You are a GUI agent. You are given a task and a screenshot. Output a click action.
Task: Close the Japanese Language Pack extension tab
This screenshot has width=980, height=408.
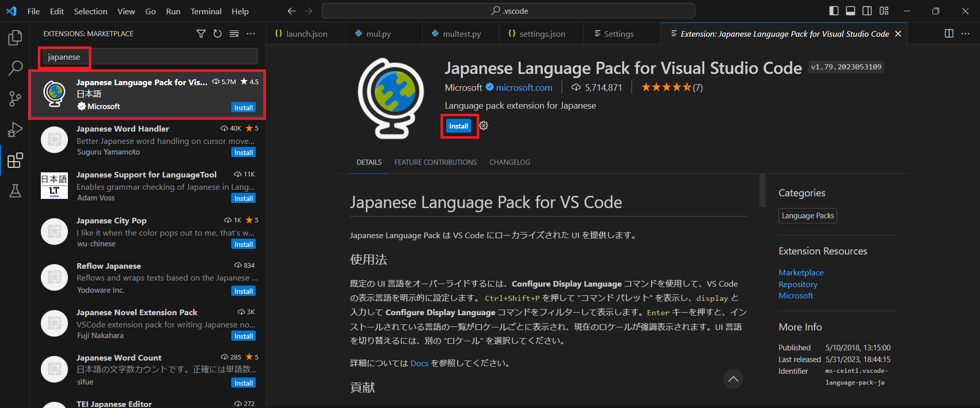898,34
